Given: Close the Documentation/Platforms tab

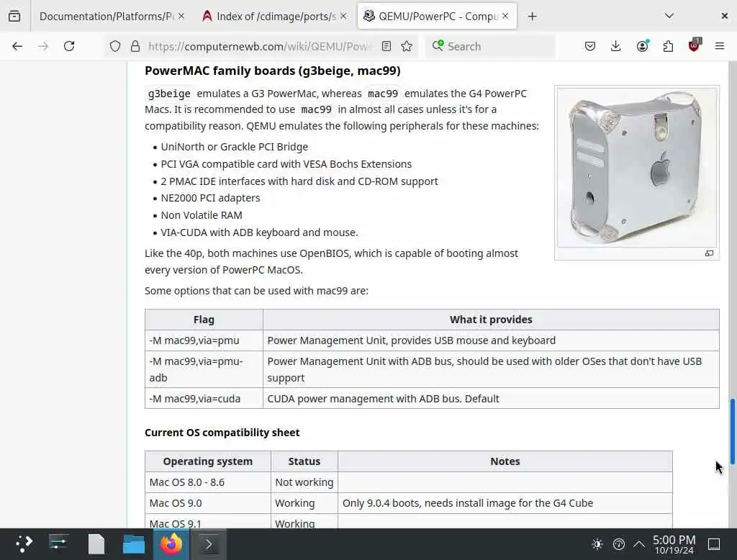Looking at the screenshot, I should click(x=181, y=16).
